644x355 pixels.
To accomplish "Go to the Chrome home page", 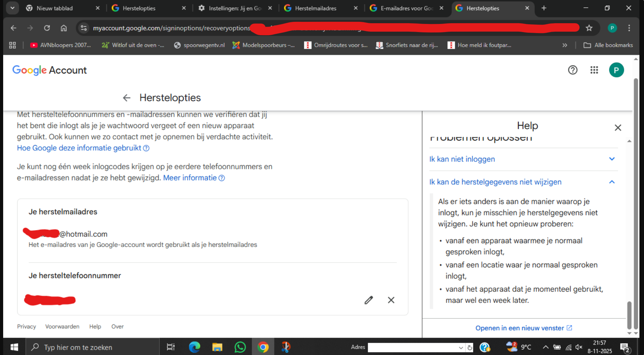I will tap(64, 28).
